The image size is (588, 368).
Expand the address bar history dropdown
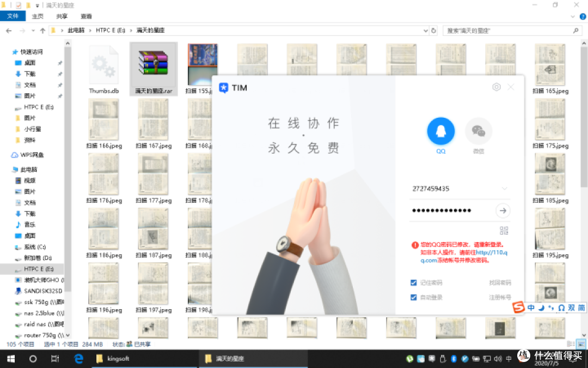click(x=426, y=31)
